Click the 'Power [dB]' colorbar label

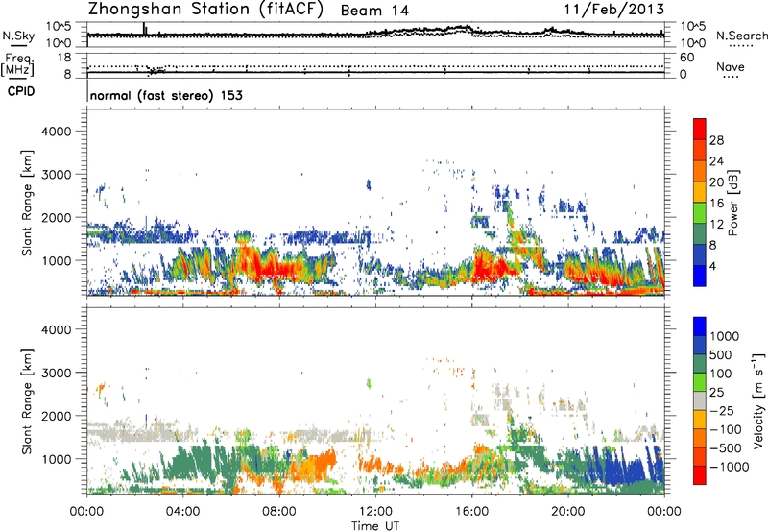(x=732, y=203)
